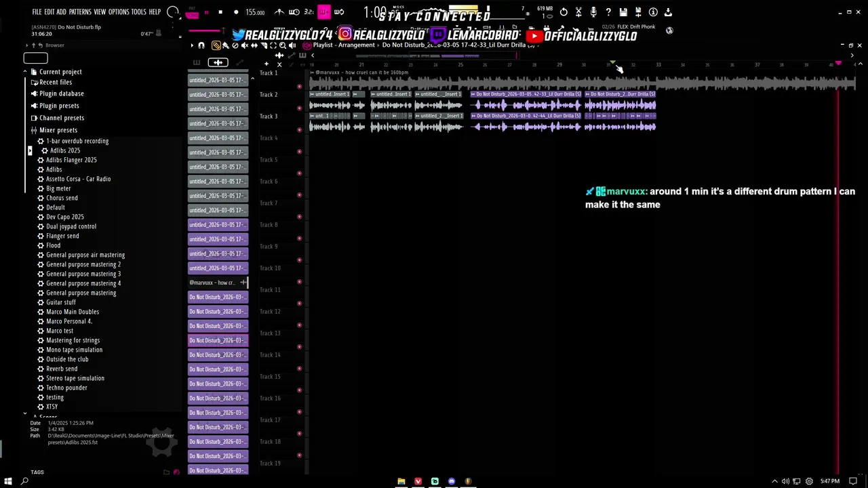Click the plus icon above Track 1

coord(267,64)
